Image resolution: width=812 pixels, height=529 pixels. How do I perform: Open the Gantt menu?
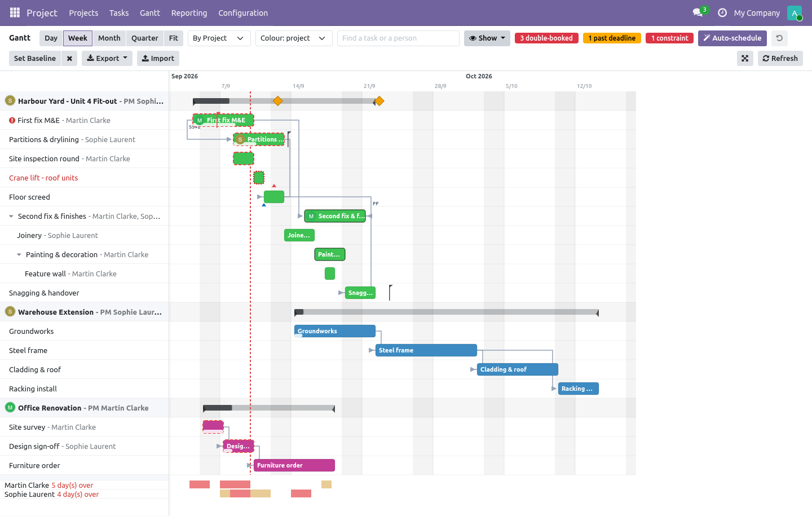150,13
